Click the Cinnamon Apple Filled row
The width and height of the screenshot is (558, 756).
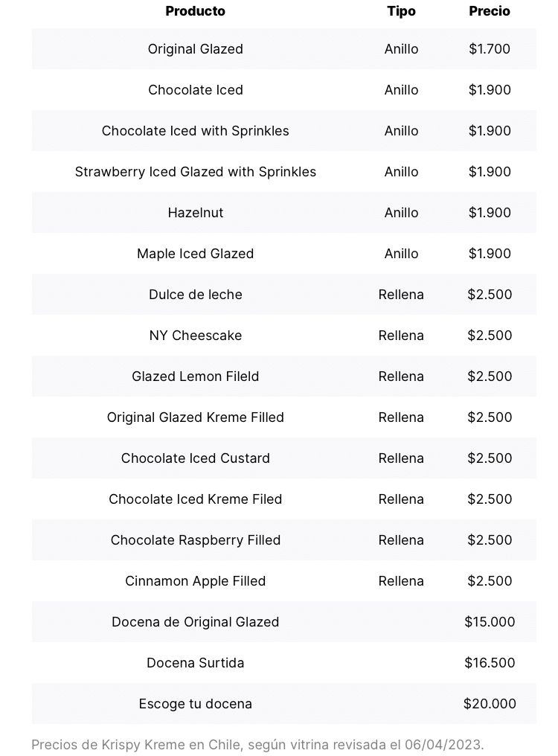(195, 581)
